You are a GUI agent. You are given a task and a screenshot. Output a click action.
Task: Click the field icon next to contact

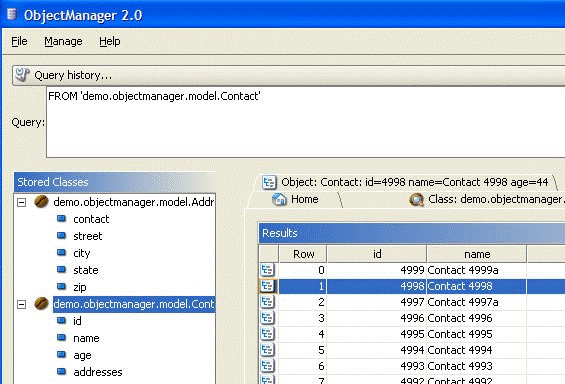click(62, 218)
